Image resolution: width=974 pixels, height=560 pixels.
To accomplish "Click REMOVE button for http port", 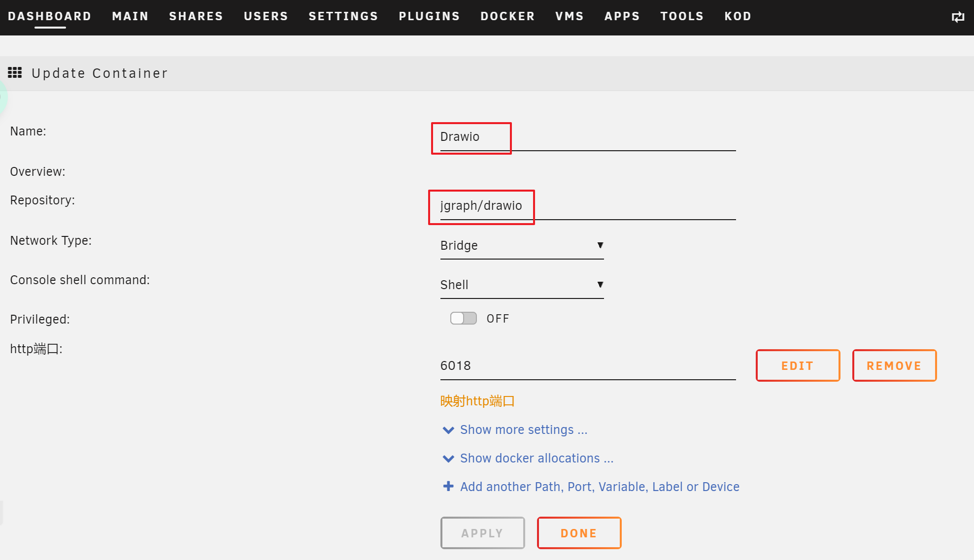I will click(894, 364).
